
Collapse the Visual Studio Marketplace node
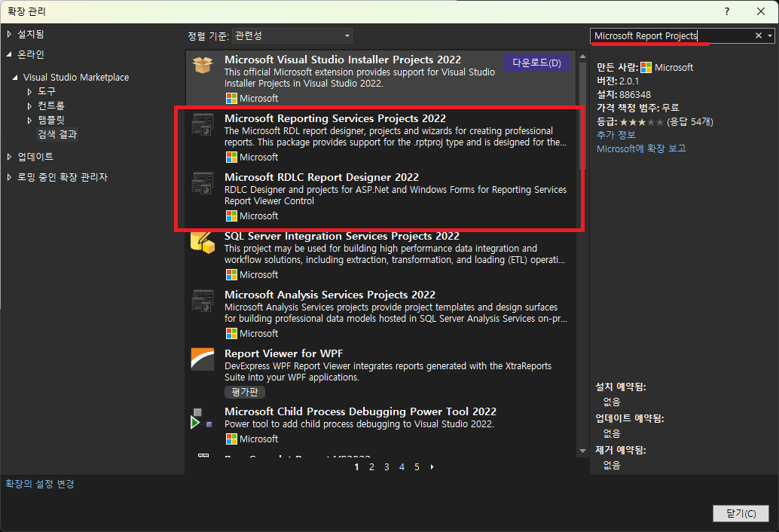click(x=15, y=78)
